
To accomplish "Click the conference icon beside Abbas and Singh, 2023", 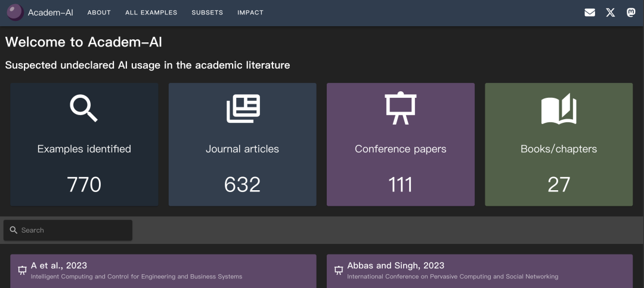I will [x=339, y=270].
